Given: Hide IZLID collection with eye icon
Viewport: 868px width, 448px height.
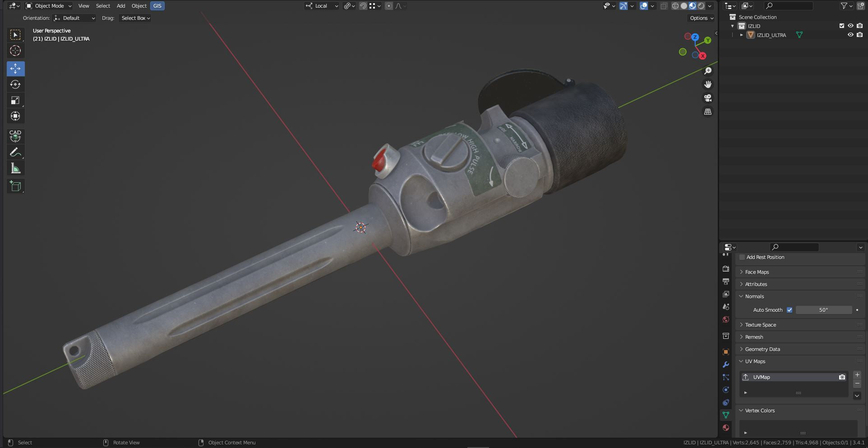Looking at the screenshot, I should (850, 26).
